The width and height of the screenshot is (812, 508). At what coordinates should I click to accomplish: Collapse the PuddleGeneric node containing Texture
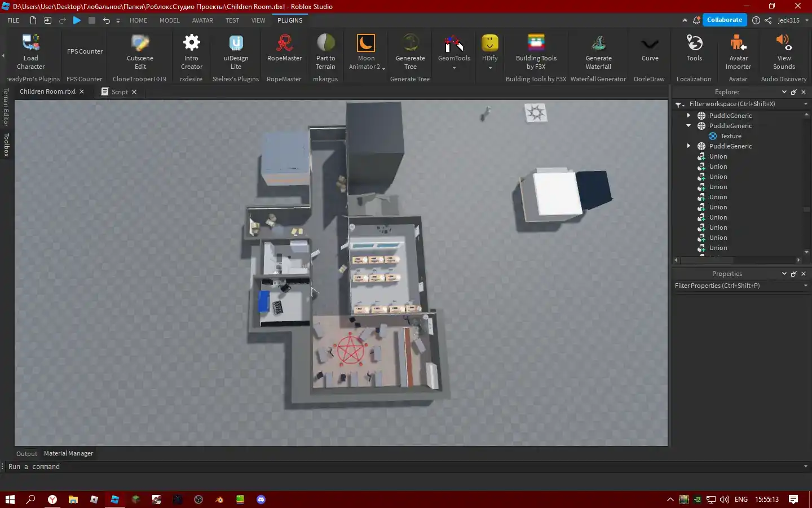689,126
